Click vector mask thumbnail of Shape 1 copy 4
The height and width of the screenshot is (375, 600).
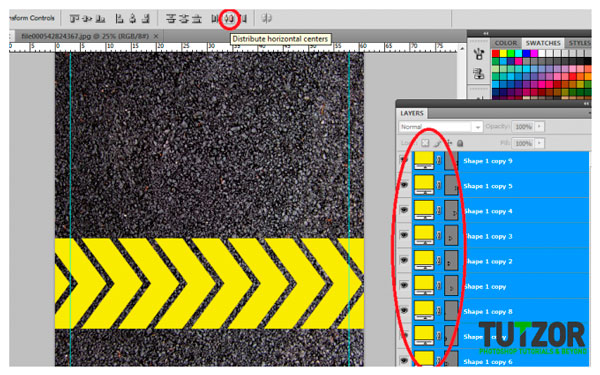451,210
